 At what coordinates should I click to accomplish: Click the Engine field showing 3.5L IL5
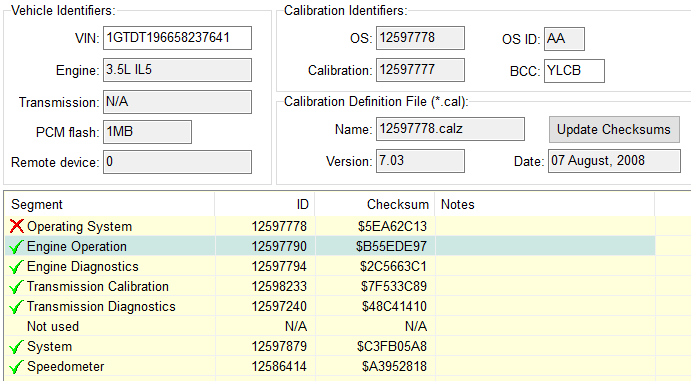coord(178,70)
